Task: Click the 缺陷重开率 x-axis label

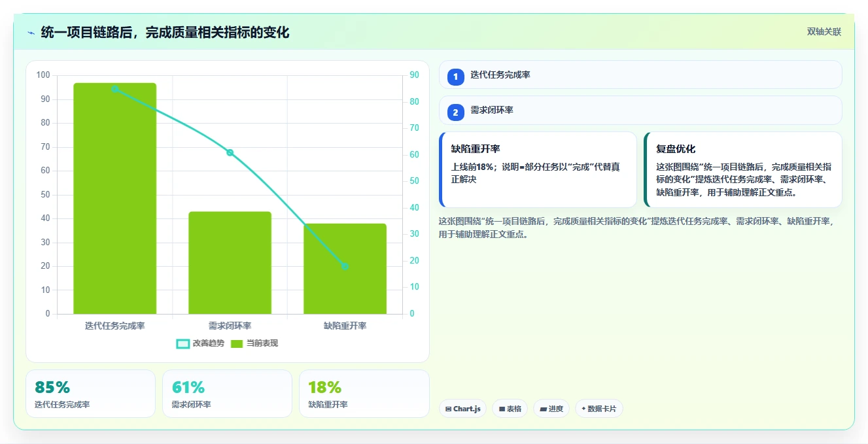Action: pos(345,325)
